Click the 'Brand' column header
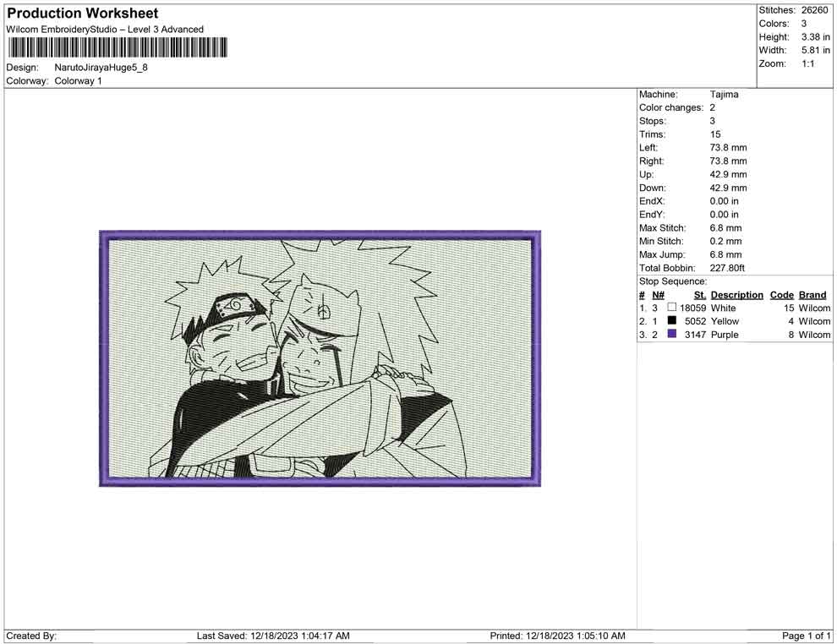This screenshot has height=644, width=837. pyautogui.click(x=812, y=295)
